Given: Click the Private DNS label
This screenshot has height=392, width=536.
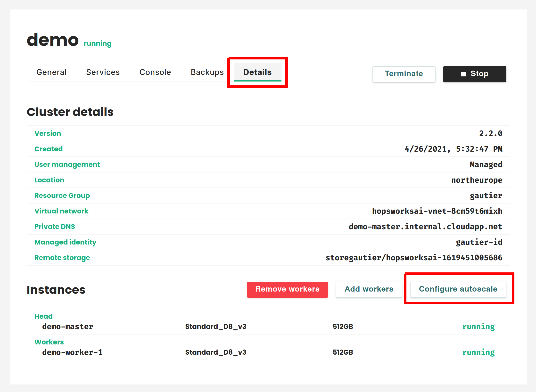Looking at the screenshot, I should coord(55,227).
